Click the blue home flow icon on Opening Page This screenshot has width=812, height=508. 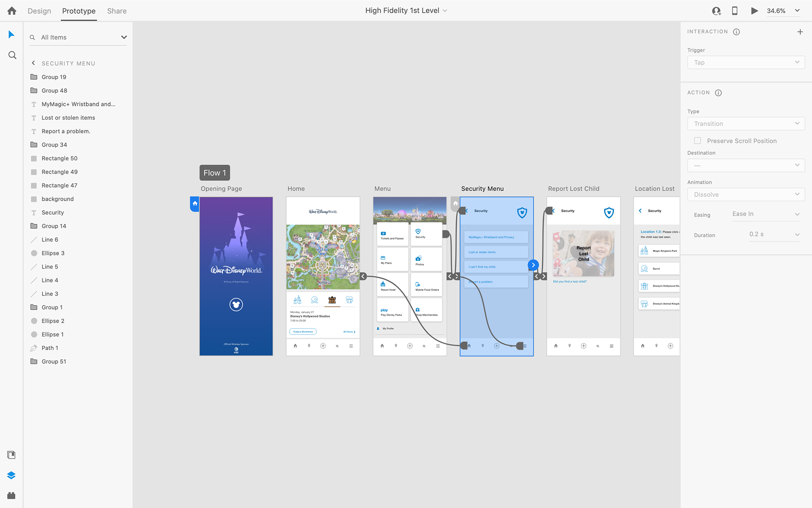point(195,204)
